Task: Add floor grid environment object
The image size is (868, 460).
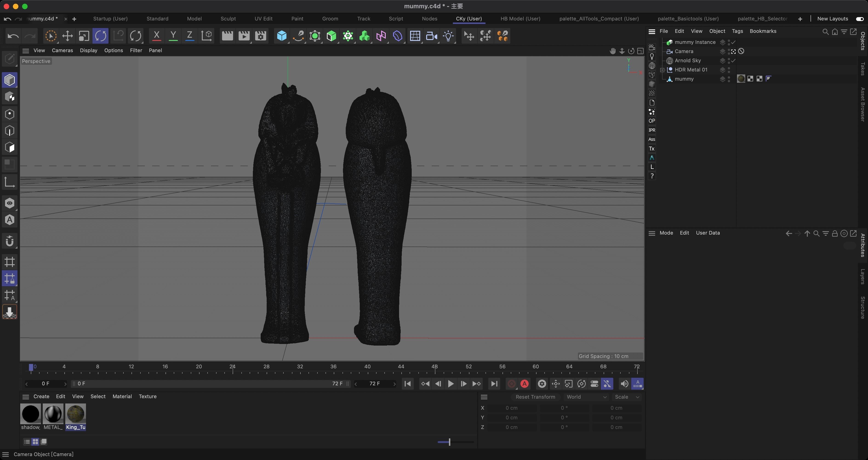Action: [x=415, y=36]
